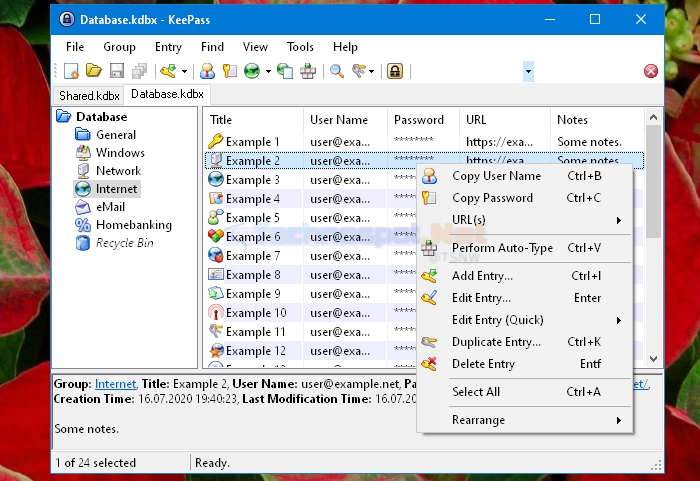700x481 pixels.
Task: Click the Copy User Name toolbar icon
Action: pos(207,71)
